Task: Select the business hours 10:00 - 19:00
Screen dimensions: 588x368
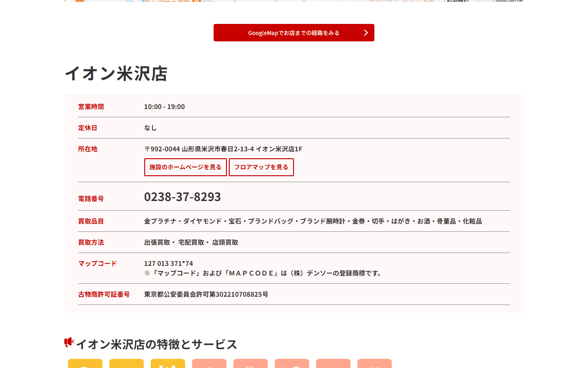Action: pos(164,107)
